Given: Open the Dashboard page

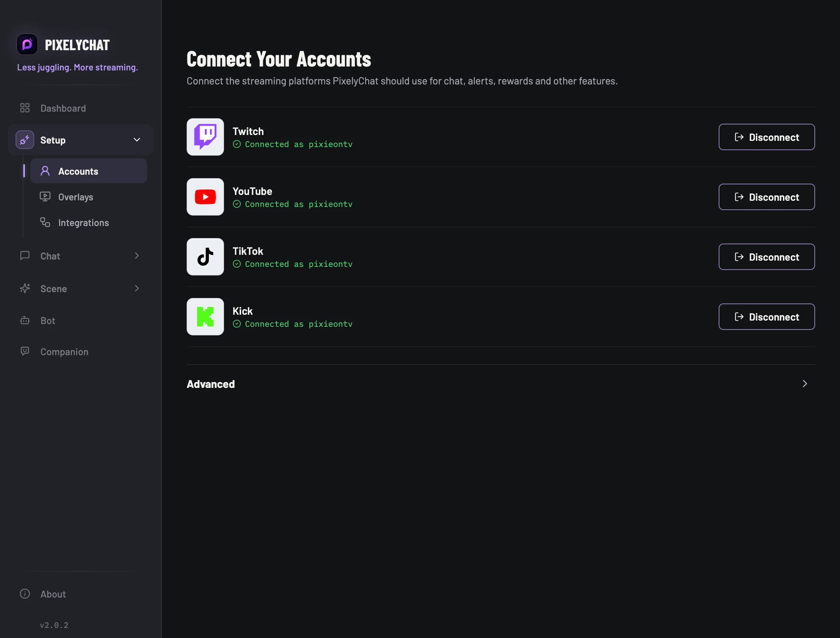Looking at the screenshot, I should tap(80, 108).
